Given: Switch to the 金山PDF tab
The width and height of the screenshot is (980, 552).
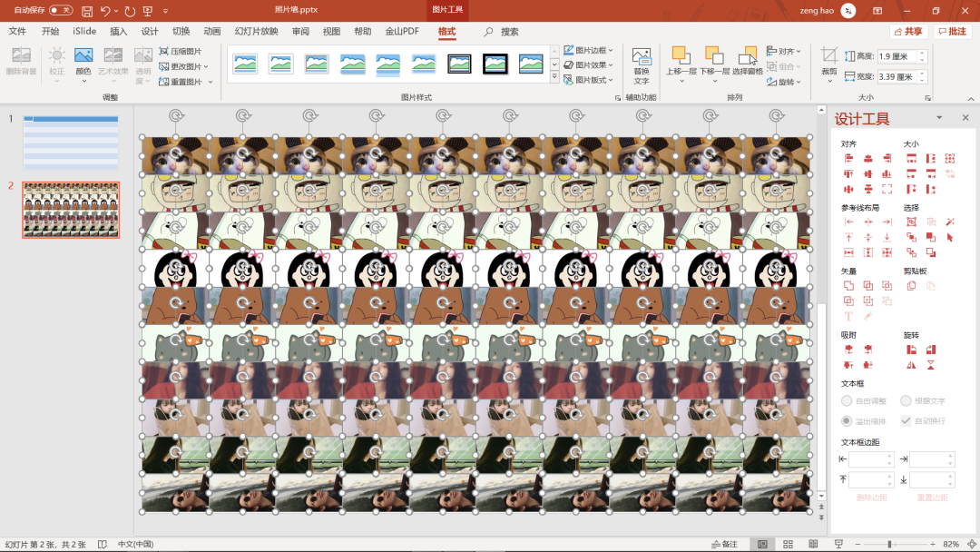Looking at the screenshot, I should [402, 31].
